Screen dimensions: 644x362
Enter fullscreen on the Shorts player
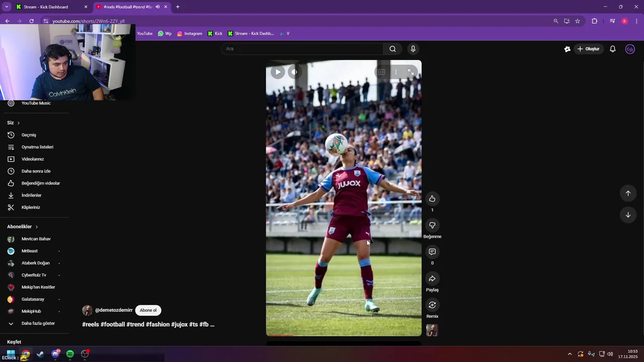click(x=411, y=72)
